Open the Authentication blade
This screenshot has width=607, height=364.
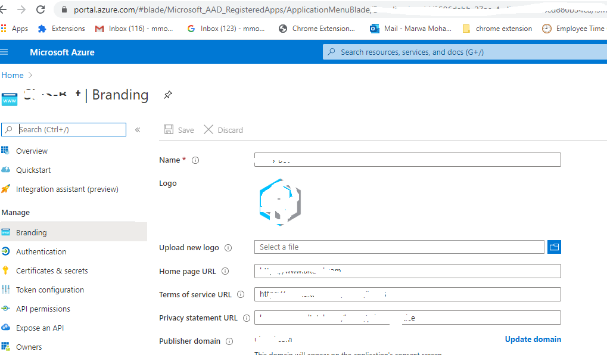(x=41, y=251)
